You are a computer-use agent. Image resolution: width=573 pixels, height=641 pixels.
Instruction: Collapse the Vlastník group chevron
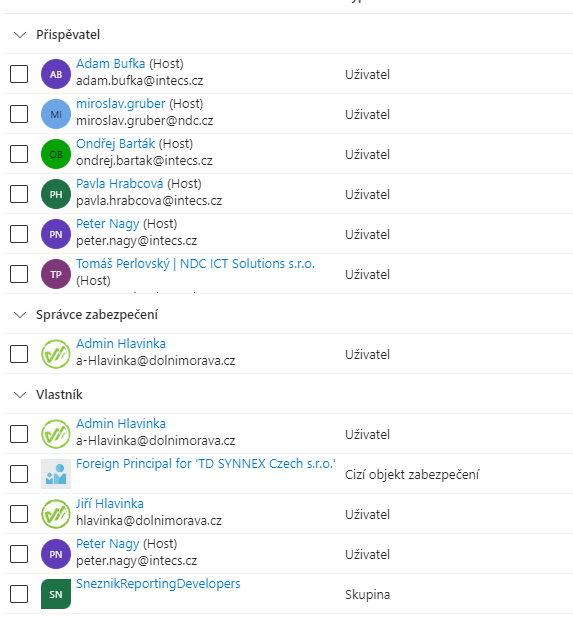pyautogui.click(x=20, y=395)
